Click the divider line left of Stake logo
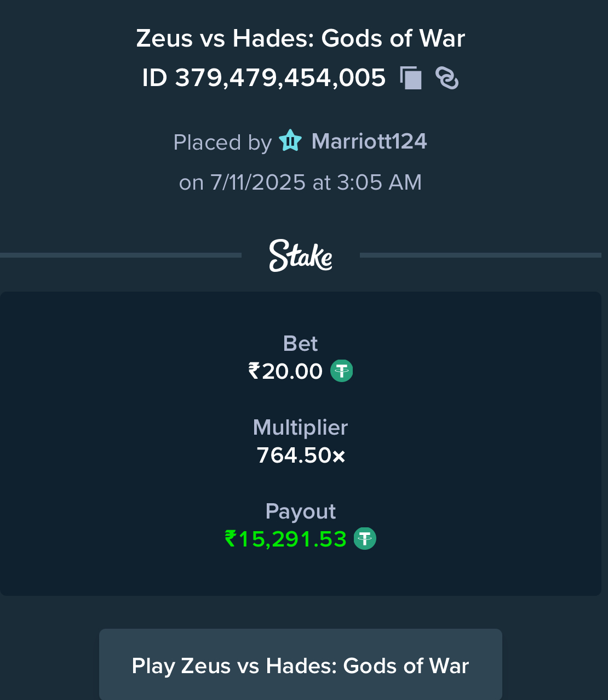Image resolution: width=608 pixels, height=700 pixels. click(121, 255)
